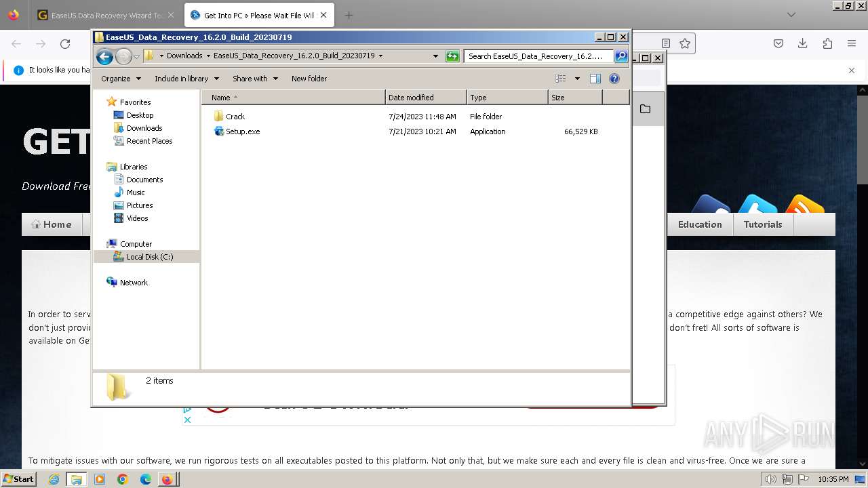Click Explorer's Forward navigation arrow
Image resolution: width=868 pixels, height=488 pixels.
[x=123, y=56]
